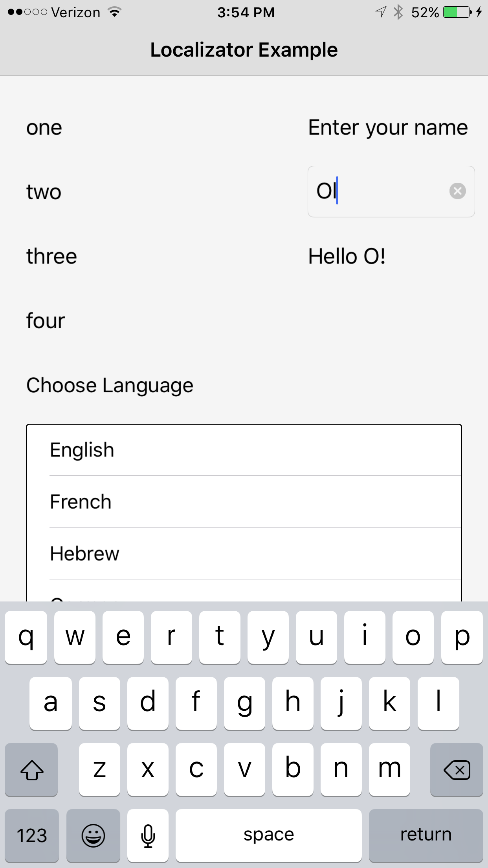Tap the Bluetooth status icon
Screen dimensions: 488x868
(398, 13)
